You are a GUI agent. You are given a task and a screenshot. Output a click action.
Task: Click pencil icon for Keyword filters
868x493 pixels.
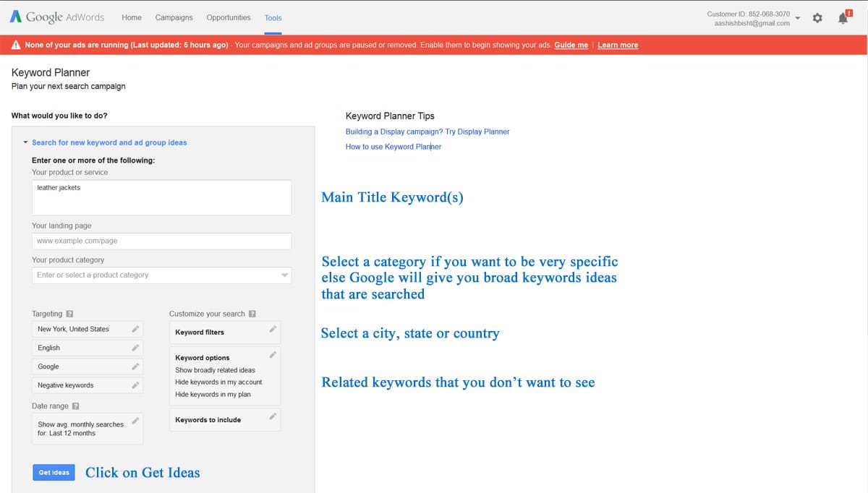click(273, 330)
